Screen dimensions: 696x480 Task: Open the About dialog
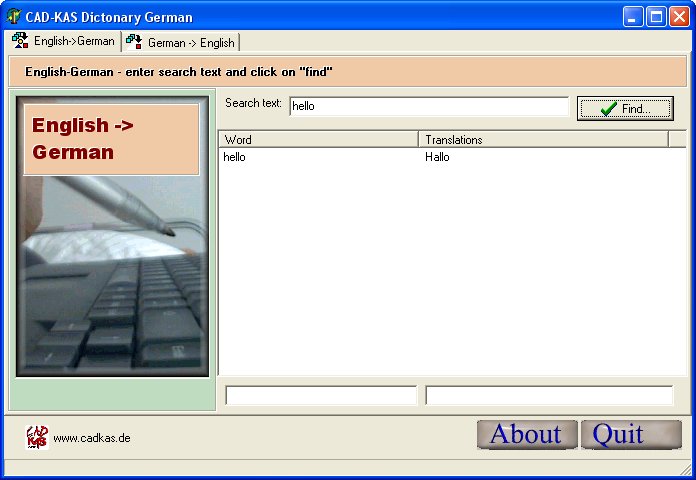click(x=526, y=434)
